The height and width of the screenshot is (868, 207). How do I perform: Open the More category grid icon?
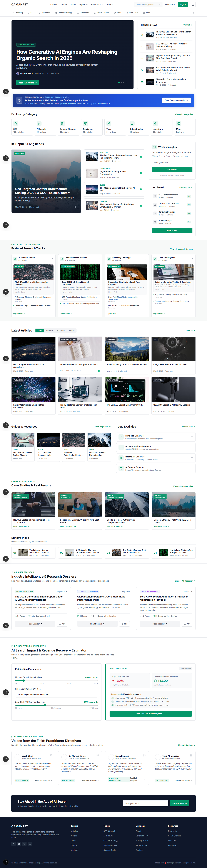click(178, 124)
